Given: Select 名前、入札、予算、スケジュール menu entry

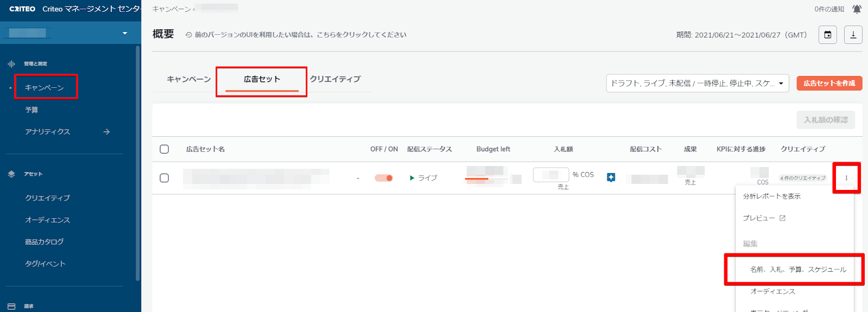Looking at the screenshot, I should point(797,270).
